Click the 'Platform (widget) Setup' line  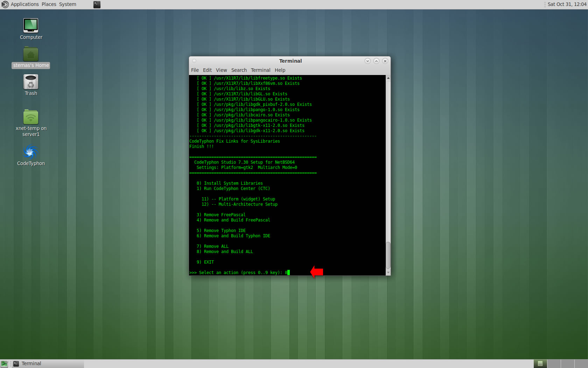click(x=238, y=199)
